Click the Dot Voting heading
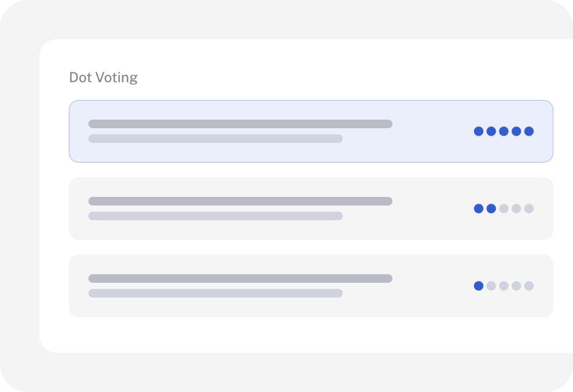Viewport: 573px width, 392px height. 103,77
